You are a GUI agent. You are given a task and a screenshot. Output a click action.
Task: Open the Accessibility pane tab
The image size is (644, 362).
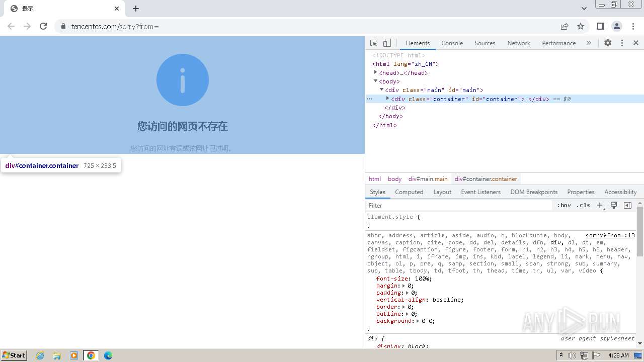point(620,192)
